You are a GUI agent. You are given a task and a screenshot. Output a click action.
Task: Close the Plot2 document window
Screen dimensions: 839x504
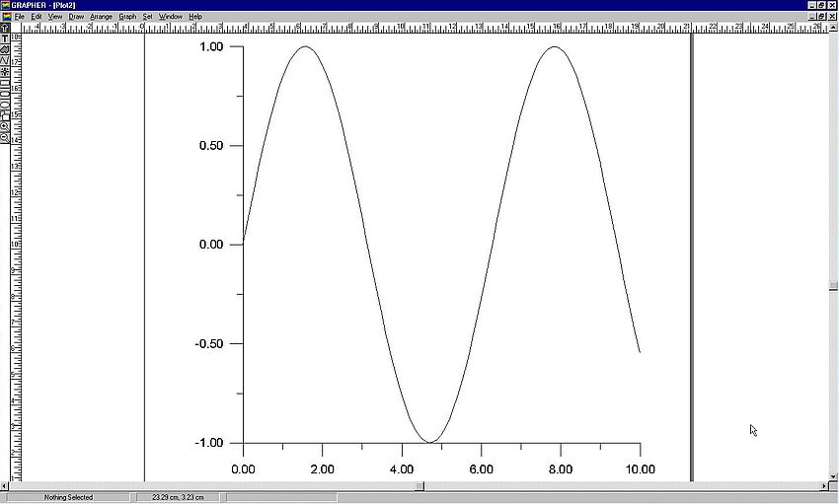click(x=832, y=16)
